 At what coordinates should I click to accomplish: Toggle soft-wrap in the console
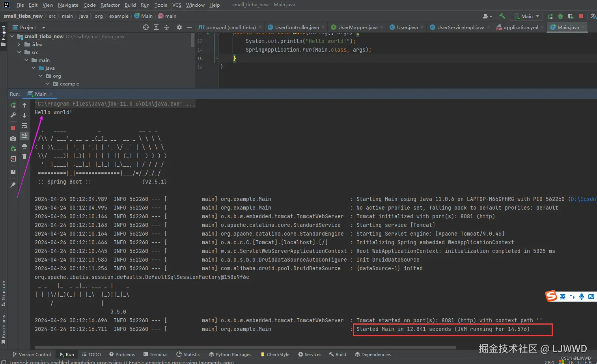click(x=24, y=126)
